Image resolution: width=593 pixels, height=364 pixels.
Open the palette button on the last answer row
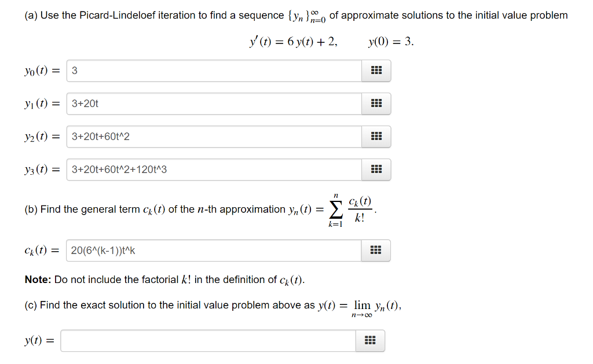coord(371,341)
